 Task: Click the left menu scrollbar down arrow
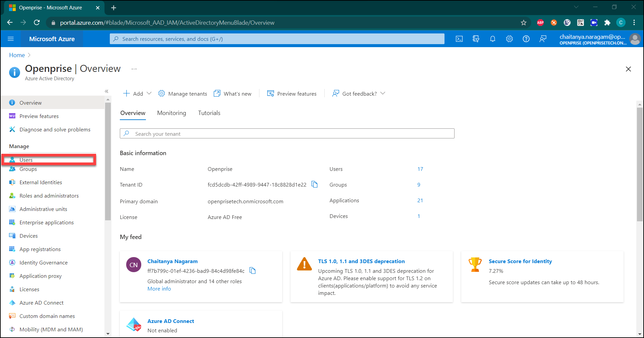(x=108, y=334)
